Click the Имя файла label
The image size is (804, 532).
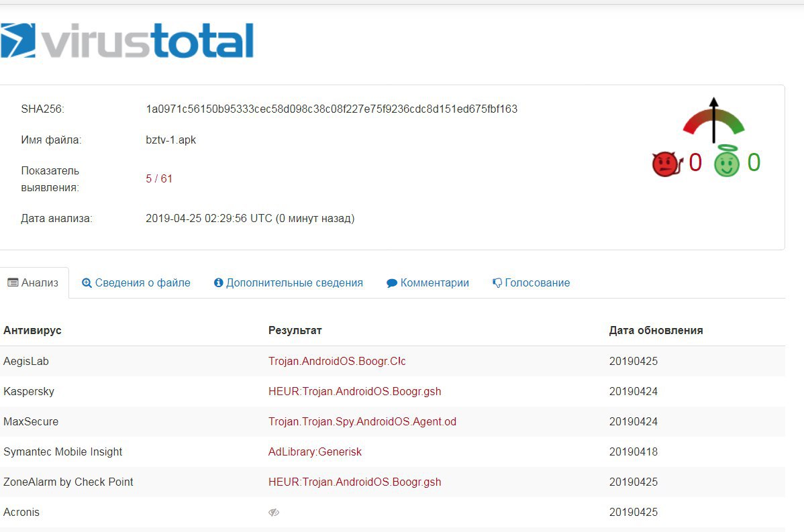pos(51,140)
